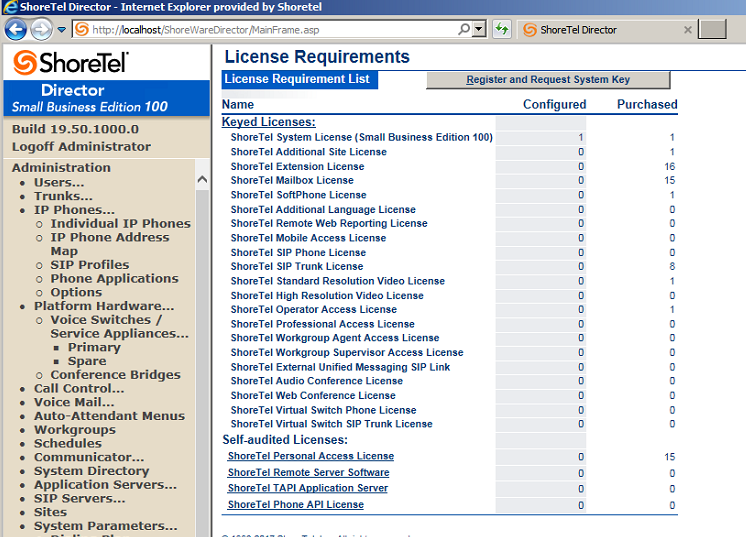Screen dimensions: 746x537
Task: Open IP Phones... navigation item
Action: (x=74, y=210)
